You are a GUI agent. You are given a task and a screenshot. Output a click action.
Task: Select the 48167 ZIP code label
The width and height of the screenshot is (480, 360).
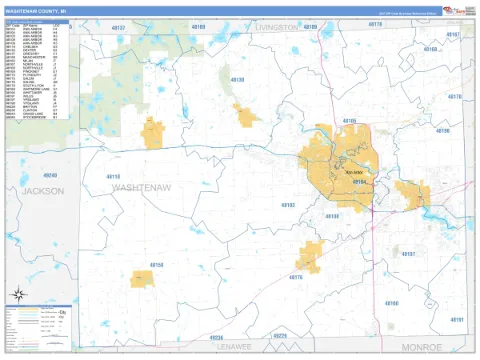453,34
